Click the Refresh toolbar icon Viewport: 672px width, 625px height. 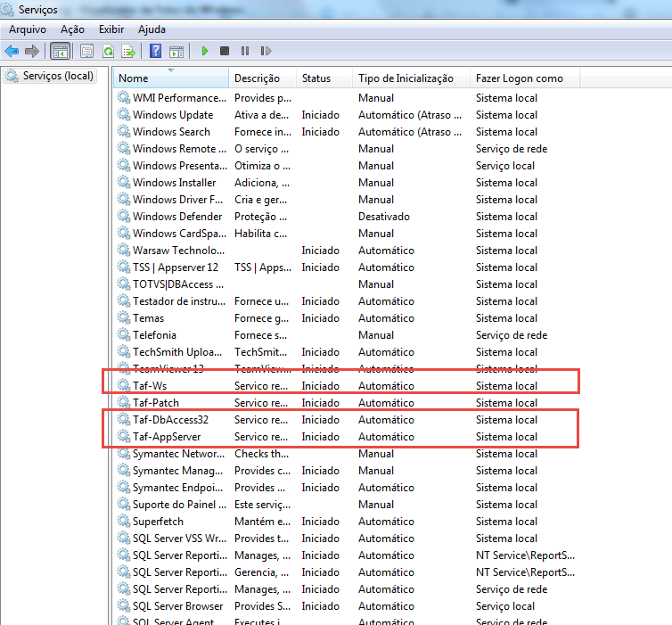(109, 52)
